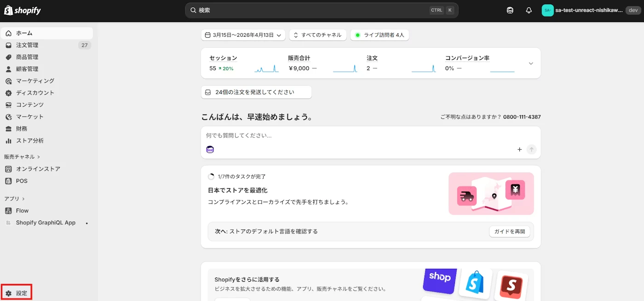Click the 顧客管理 person icon
Image resolution: width=644 pixels, height=301 pixels.
coord(8,69)
